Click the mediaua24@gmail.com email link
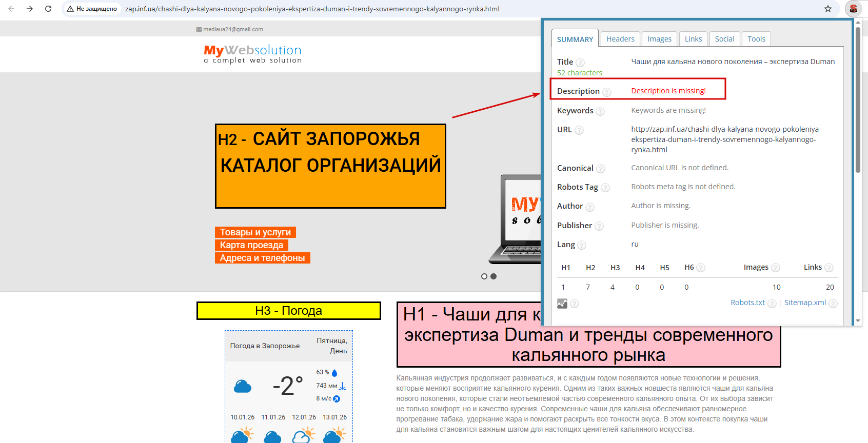868x443 pixels. [x=233, y=30]
